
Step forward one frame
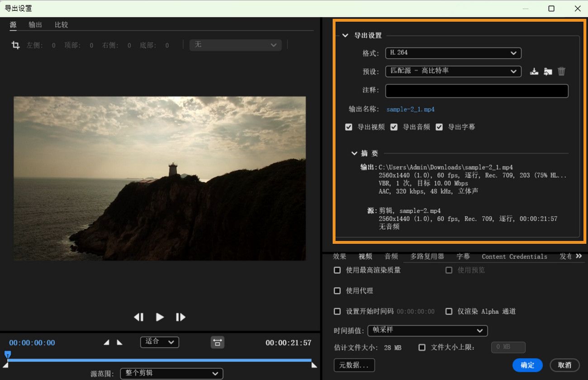[180, 317]
